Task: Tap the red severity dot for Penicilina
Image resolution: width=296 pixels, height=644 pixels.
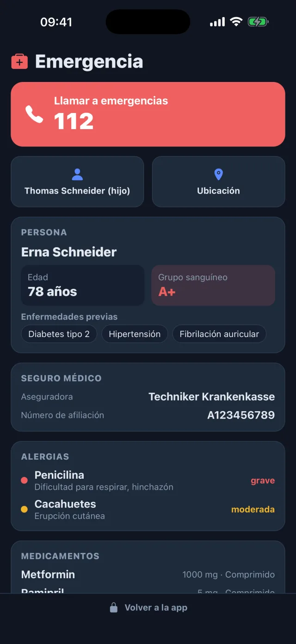Action: 25,481
